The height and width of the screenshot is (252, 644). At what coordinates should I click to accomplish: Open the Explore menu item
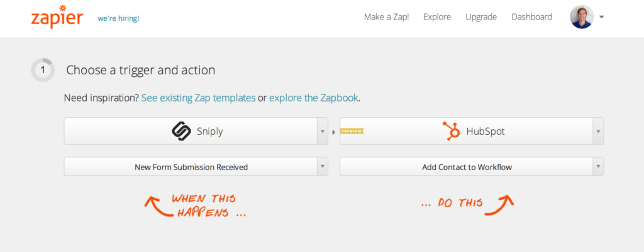[437, 17]
